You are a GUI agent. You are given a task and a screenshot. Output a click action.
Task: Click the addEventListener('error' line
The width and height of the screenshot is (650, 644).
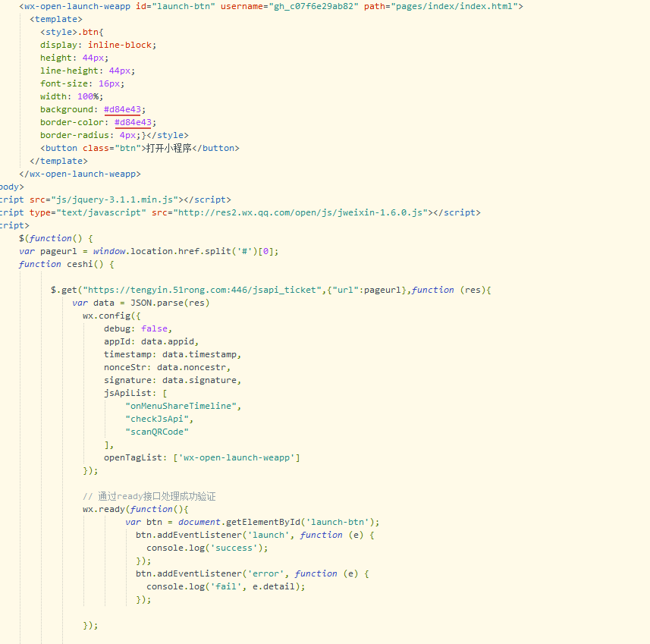click(x=252, y=574)
